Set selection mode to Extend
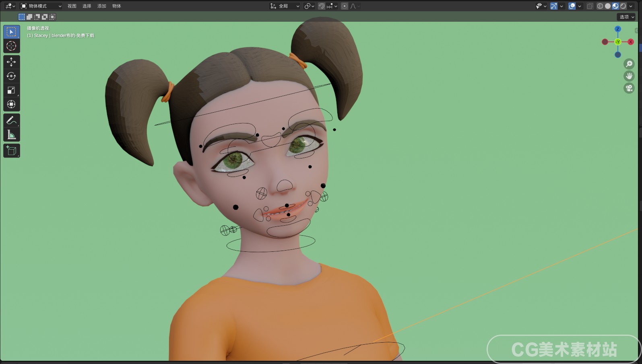This screenshot has width=642, height=364. [x=29, y=17]
